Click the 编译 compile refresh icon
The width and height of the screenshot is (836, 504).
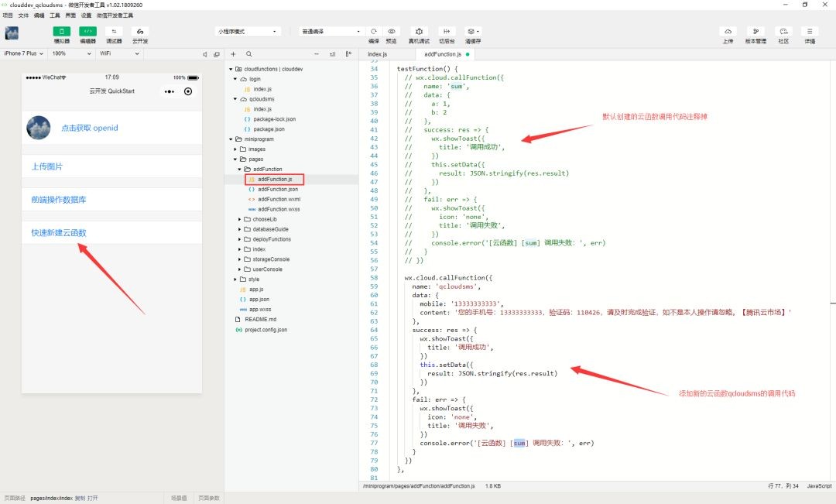point(374,32)
